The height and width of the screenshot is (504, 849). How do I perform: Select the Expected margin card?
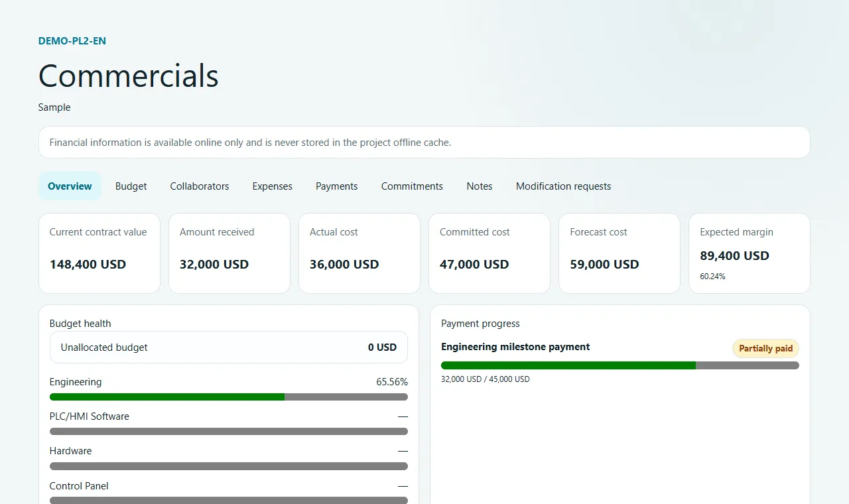pos(750,253)
